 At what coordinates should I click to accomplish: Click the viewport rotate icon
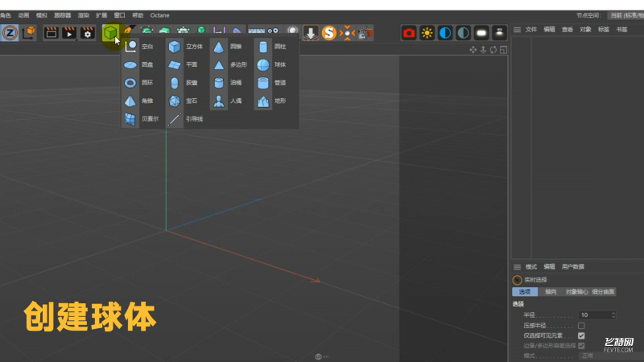[493, 50]
